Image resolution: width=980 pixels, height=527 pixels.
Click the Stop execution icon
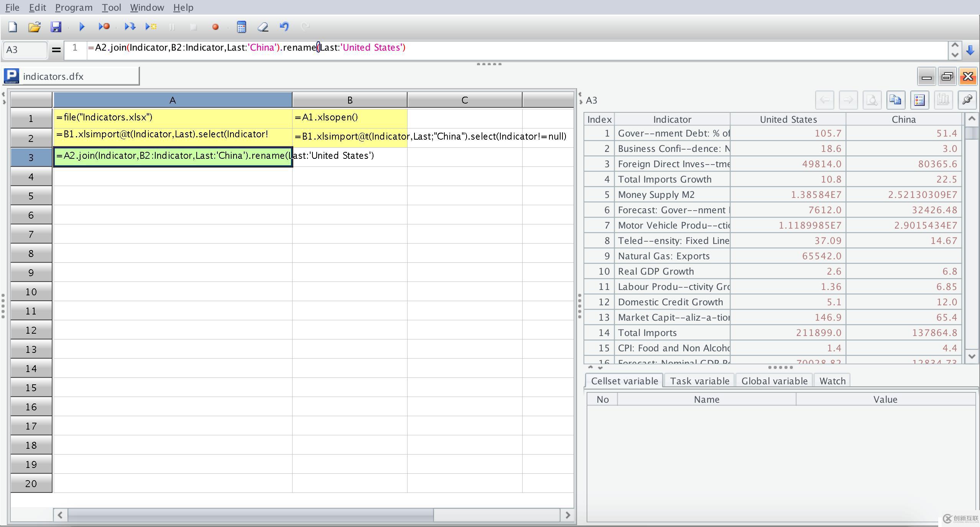click(194, 26)
